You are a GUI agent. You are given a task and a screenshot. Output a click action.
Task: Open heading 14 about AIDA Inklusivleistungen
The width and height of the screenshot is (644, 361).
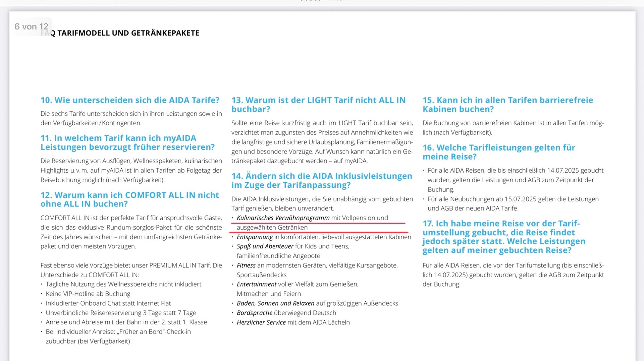click(x=321, y=180)
